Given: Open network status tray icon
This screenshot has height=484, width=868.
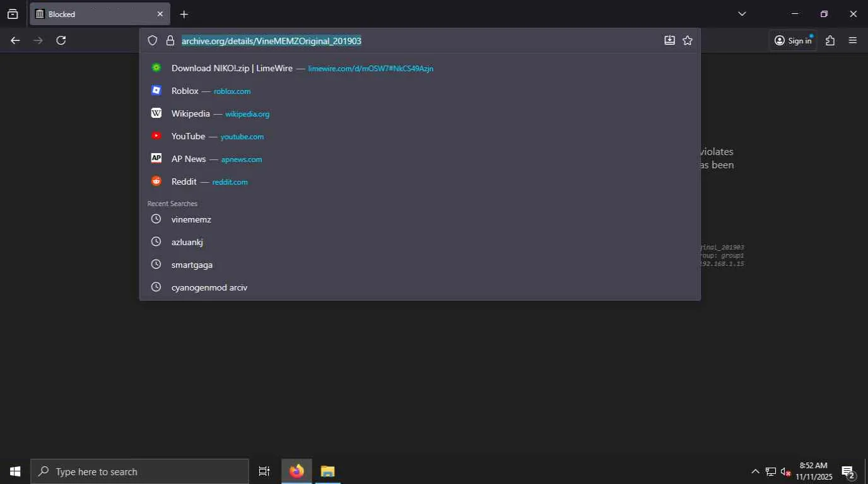Looking at the screenshot, I should (771, 471).
